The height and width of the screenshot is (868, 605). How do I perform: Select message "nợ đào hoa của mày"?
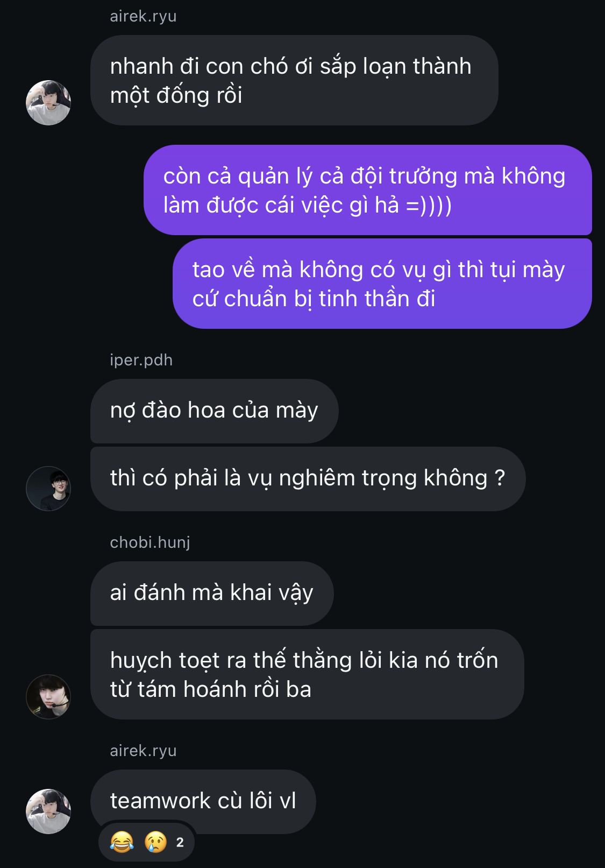pyautogui.click(x=214, y=411)
